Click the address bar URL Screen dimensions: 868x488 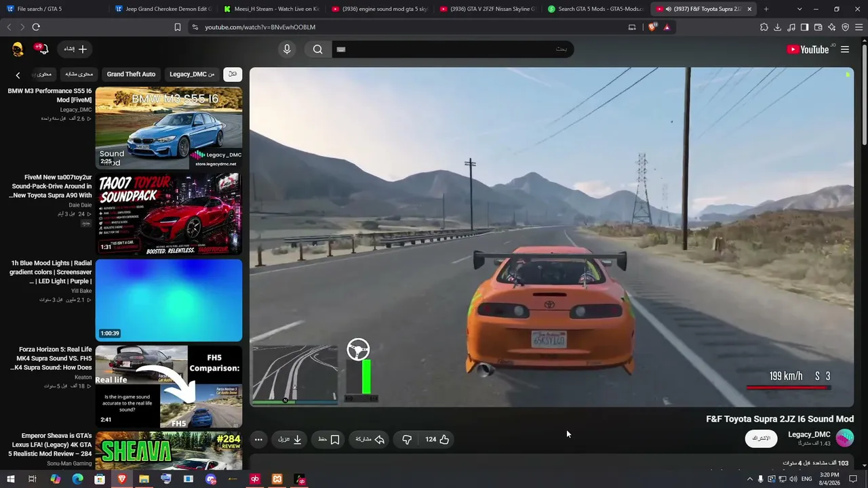coord(260,27)
